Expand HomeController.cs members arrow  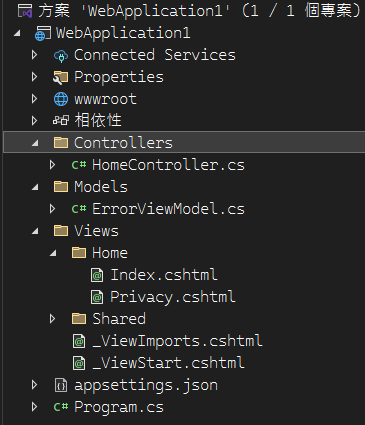tap(52, 165)
